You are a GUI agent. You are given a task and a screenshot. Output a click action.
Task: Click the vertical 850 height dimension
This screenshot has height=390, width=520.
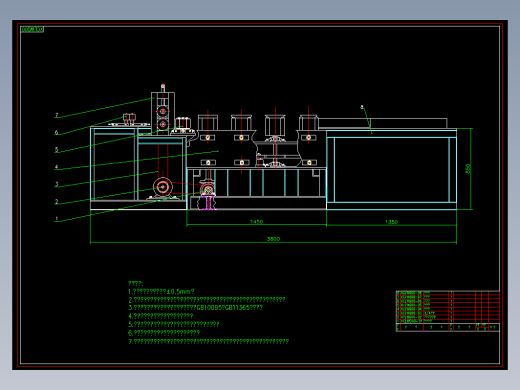tap(468, 169)
